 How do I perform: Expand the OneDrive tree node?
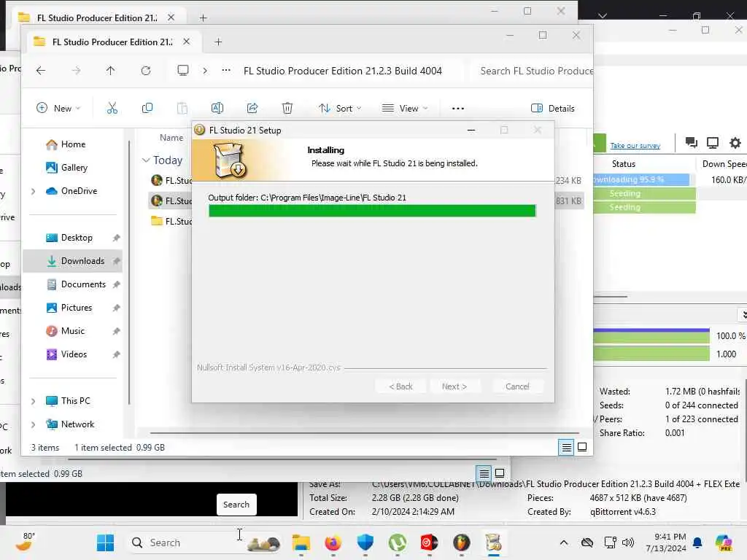pos(33,192)
